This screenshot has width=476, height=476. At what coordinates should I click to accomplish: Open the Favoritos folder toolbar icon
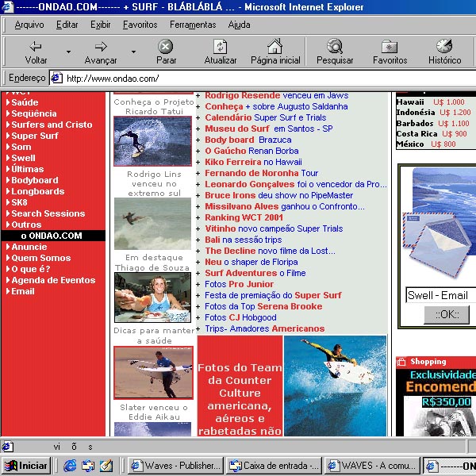pos(390,47)
